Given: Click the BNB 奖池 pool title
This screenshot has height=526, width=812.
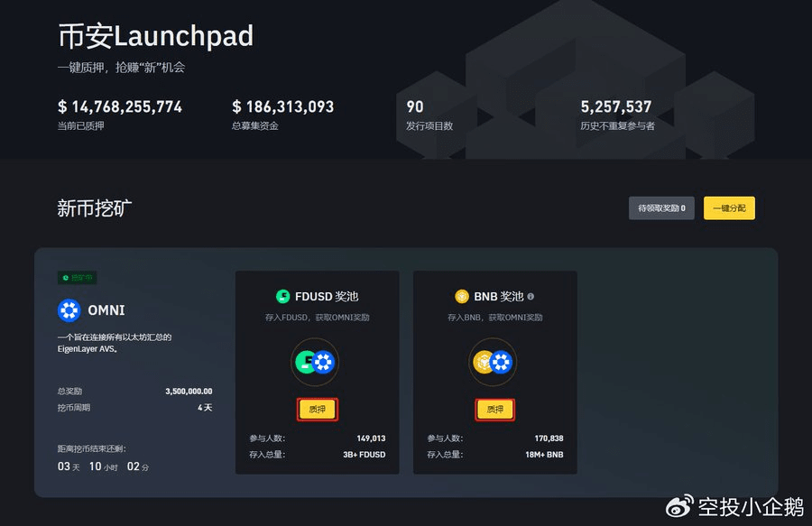Looking at the screenshot, I should pyautogui.click(x=499, y=296).
